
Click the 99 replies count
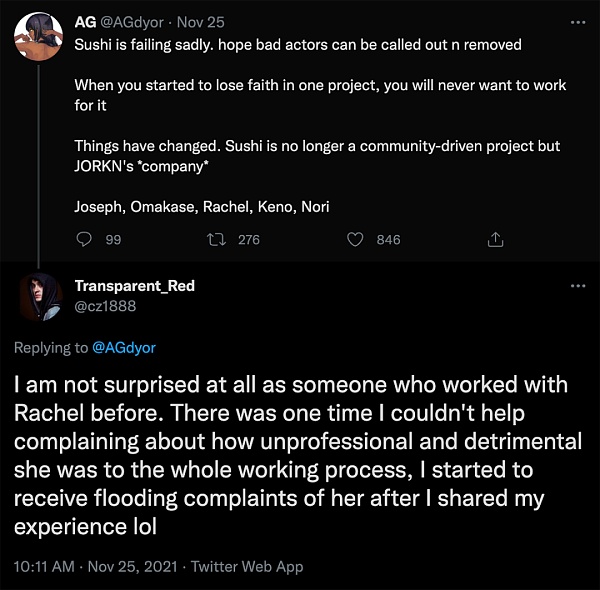(113, 240)
